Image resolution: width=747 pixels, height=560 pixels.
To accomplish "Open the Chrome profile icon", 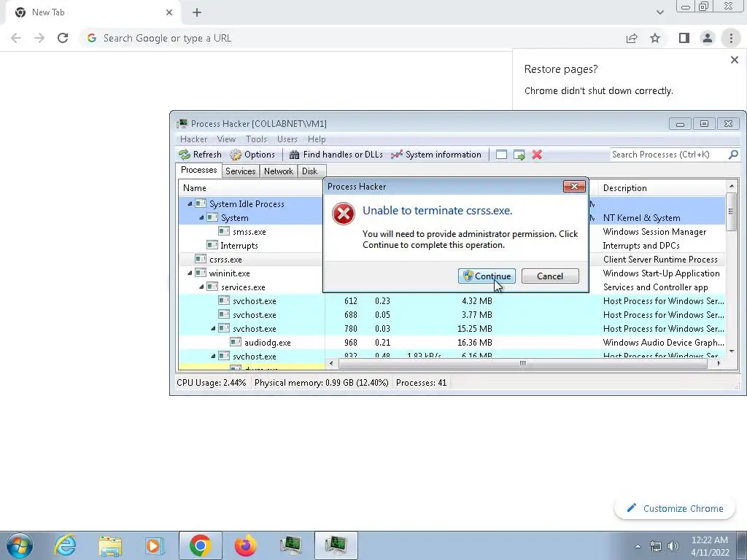I will tap(708, 38).
